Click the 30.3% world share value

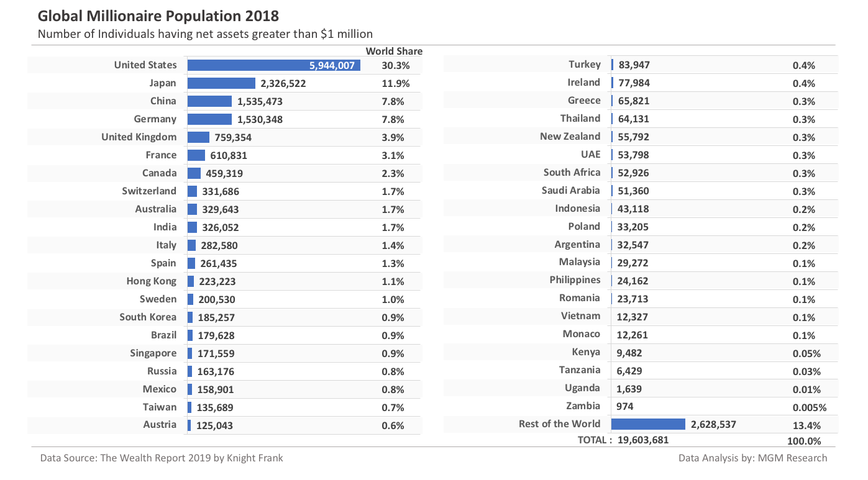pyautogui.click(x=395, y=66)
